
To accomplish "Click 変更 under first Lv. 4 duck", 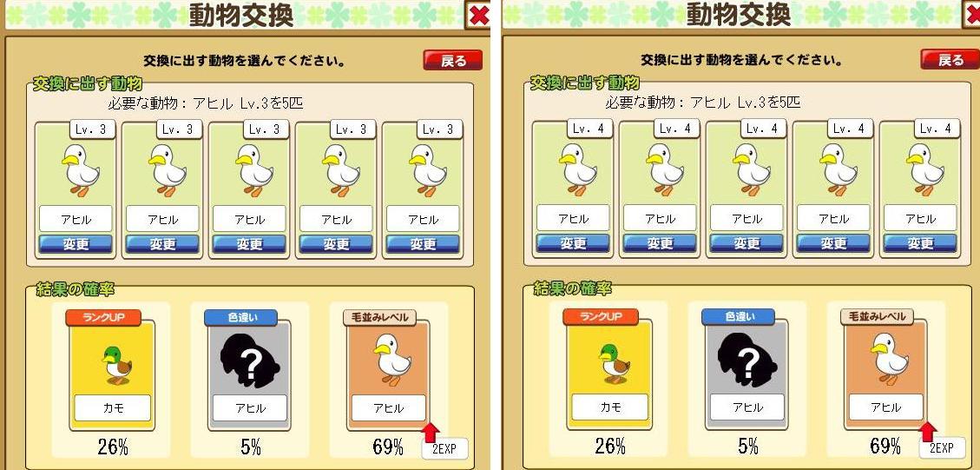I will [573, 243].
